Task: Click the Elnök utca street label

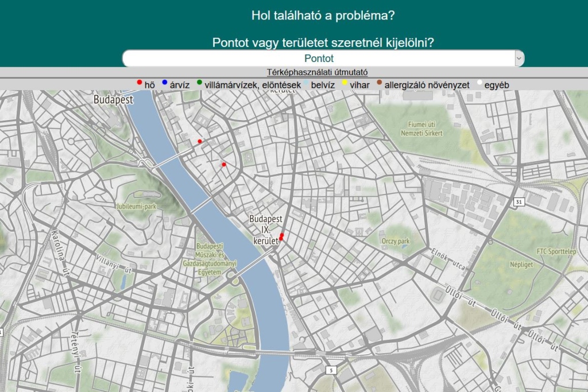Action: click(448, 259)
